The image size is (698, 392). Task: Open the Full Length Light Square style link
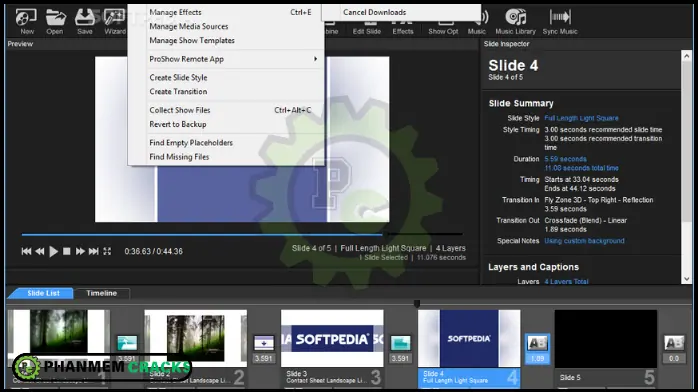click(581, 118)
